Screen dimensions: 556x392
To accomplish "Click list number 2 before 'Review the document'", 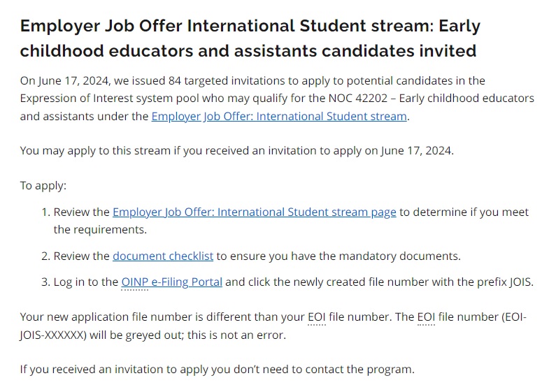I will [x=45, y=256].
